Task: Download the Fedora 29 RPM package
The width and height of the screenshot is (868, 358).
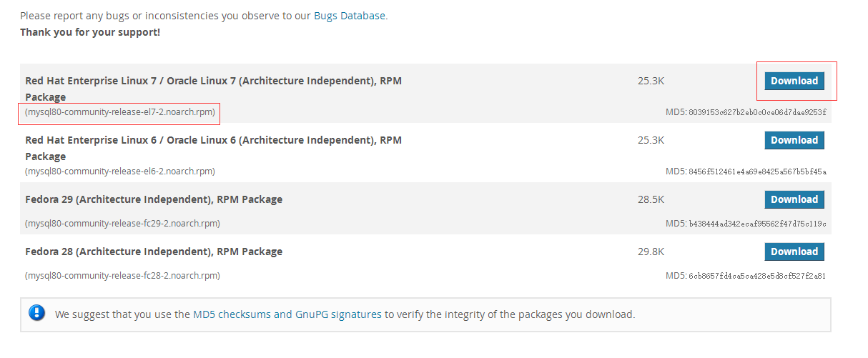Action: point(794,199)
